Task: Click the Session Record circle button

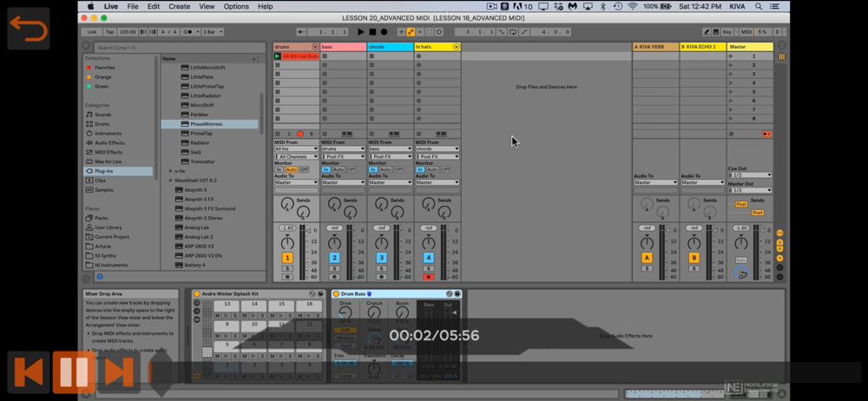Action: (x=439, y=32)
